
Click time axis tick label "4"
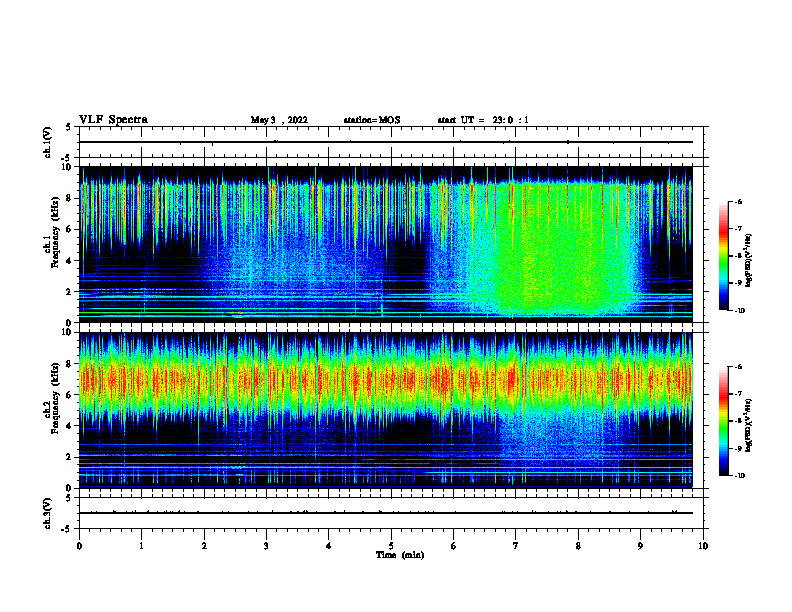pyautogui.click(x=329, y=546)
